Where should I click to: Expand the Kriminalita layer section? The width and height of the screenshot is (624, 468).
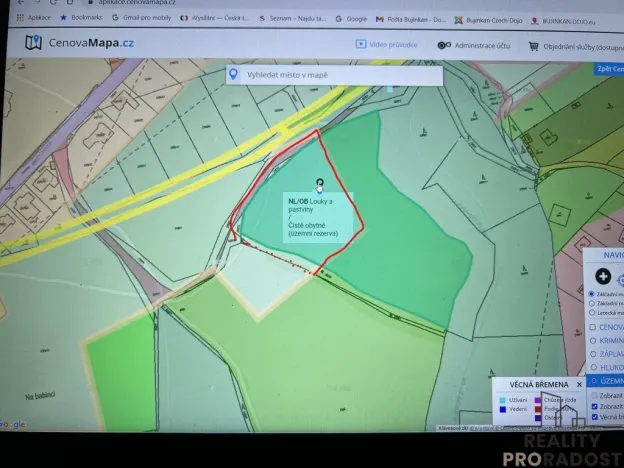(x=594, y=341)
